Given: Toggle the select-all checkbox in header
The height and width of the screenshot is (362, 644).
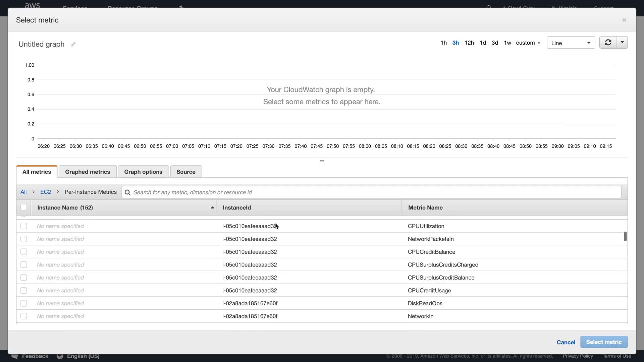Looking at the screenshot, I should (24, 207).
